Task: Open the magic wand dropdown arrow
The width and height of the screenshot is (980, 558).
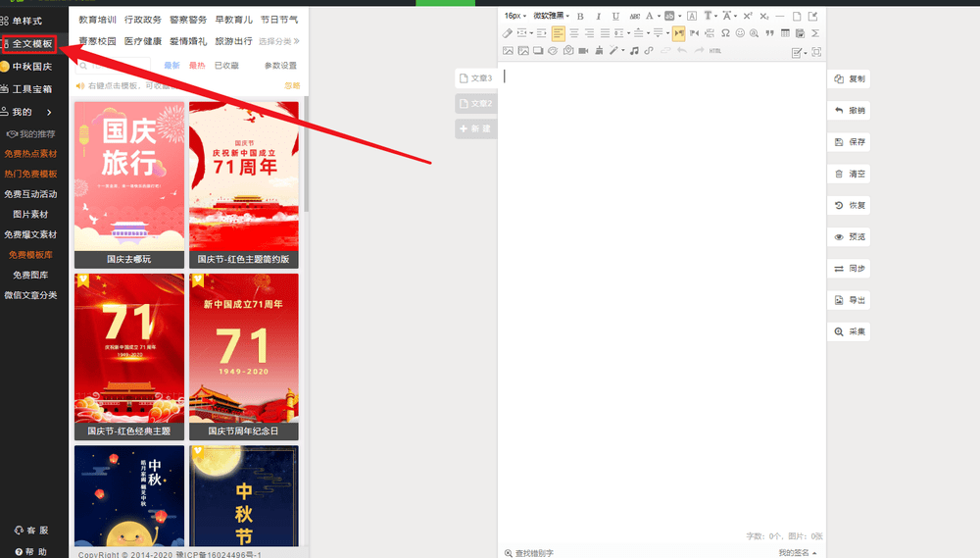Action: 623,51
